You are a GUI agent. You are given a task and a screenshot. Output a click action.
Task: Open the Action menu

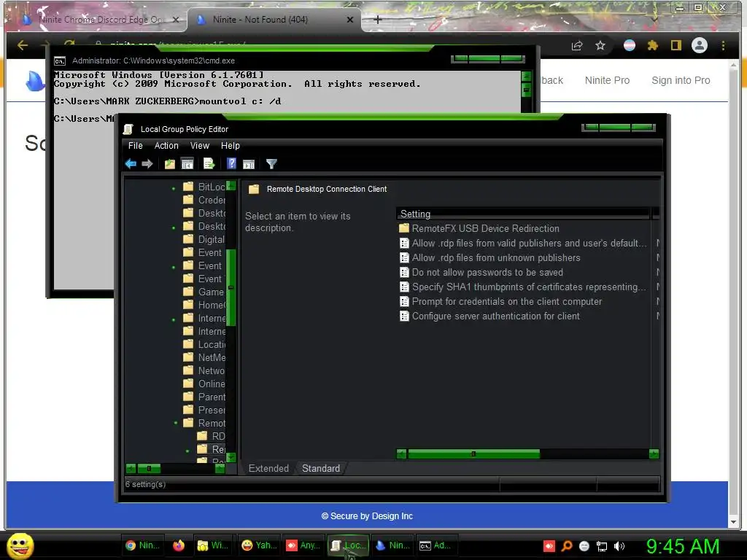166,146
